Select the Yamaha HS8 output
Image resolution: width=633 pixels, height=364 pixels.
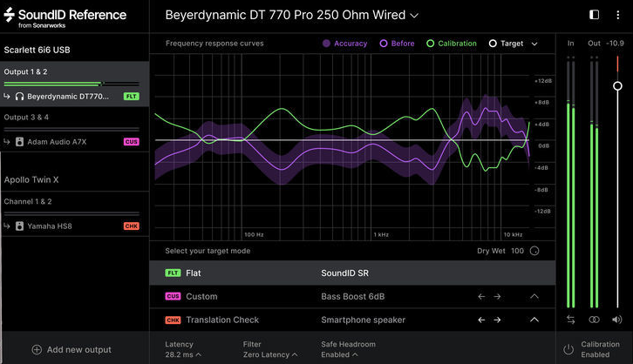(x=71, y=226)
